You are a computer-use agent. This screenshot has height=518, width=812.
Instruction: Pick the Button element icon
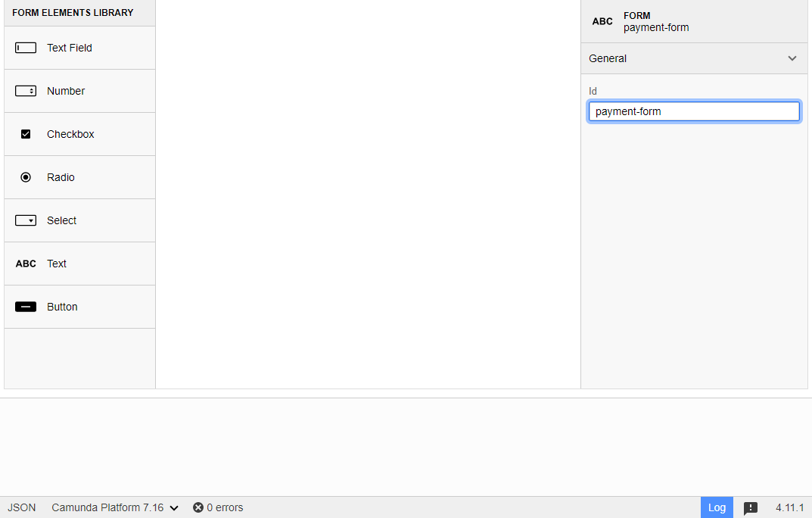tap(26, 307)
